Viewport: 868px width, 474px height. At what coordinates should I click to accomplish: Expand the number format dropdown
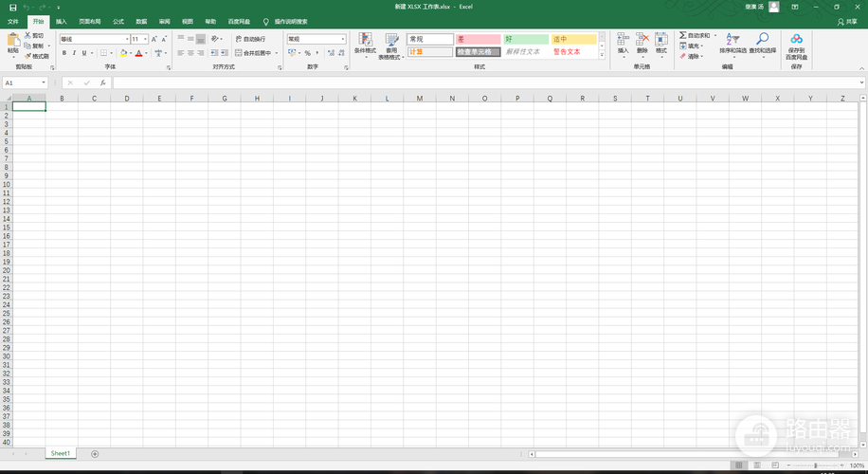click(x=343, y=39)
